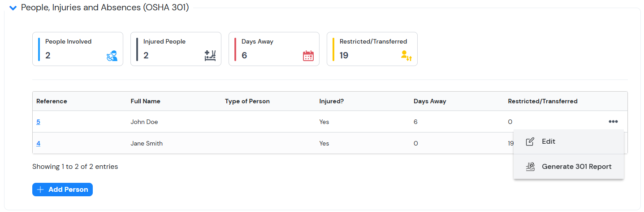Select Edit from the row menu
644x212 pixels.
tap(548, 141)
